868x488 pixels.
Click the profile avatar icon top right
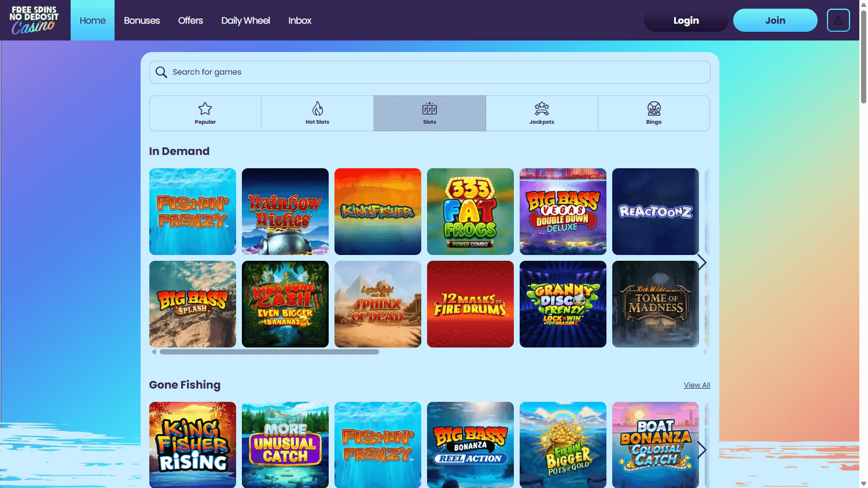click(838, 20)
